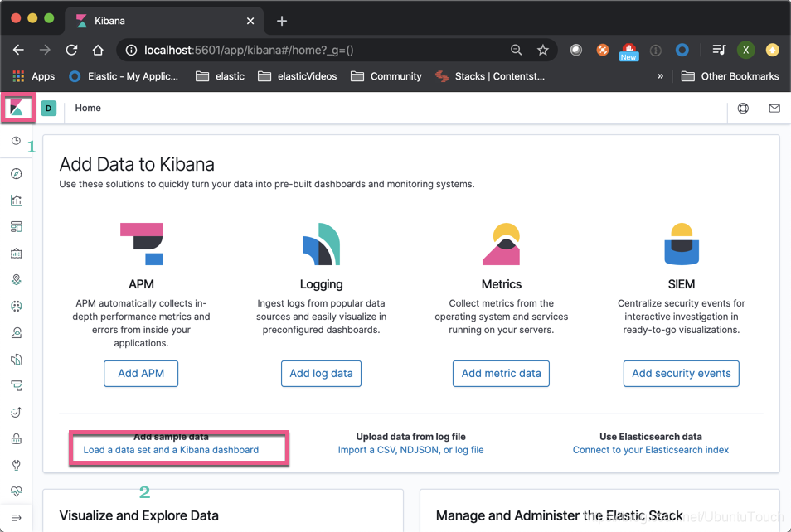The height and width of the screenshot is (532, 791).
Task: Click the SIEM logo graphic
Action: coord(682,244)
